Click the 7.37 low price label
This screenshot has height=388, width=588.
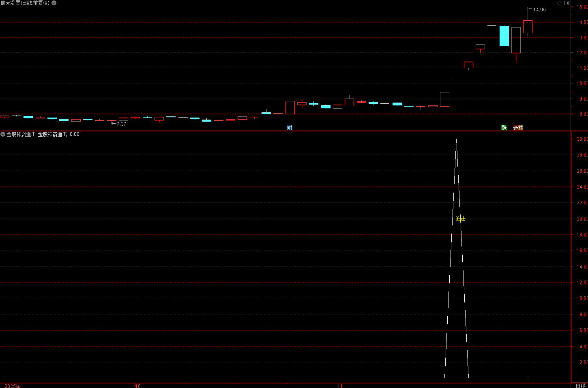[x=122, y=124]
